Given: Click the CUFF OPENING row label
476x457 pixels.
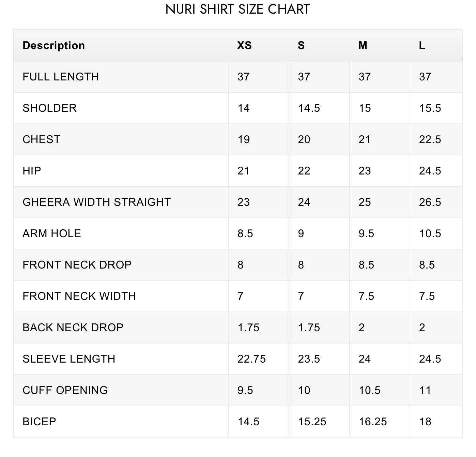Looking at the screenshot, I should (x=65, y=390).
